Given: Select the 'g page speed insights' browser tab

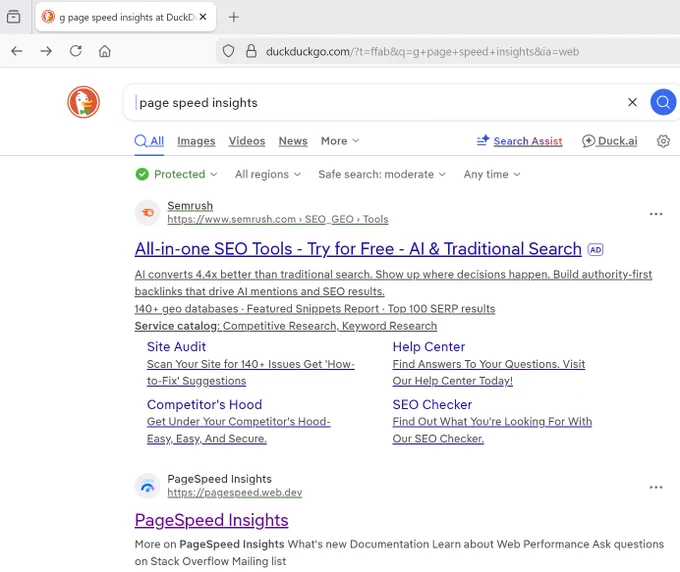Looking at the screenshot, I should coord(125,17).
